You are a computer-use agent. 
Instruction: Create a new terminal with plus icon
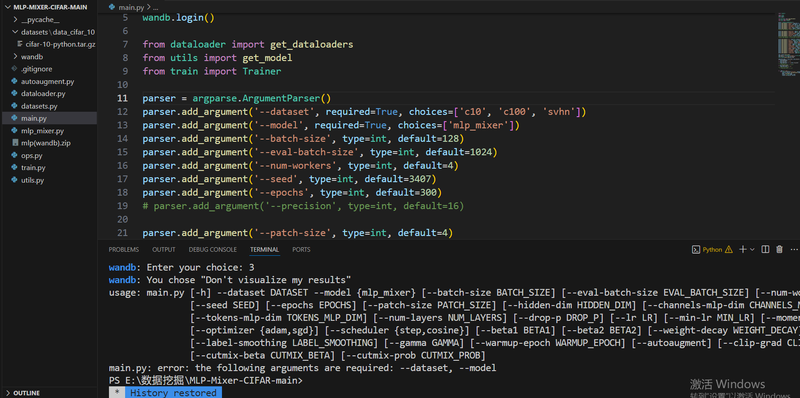[x=743, y=250]
